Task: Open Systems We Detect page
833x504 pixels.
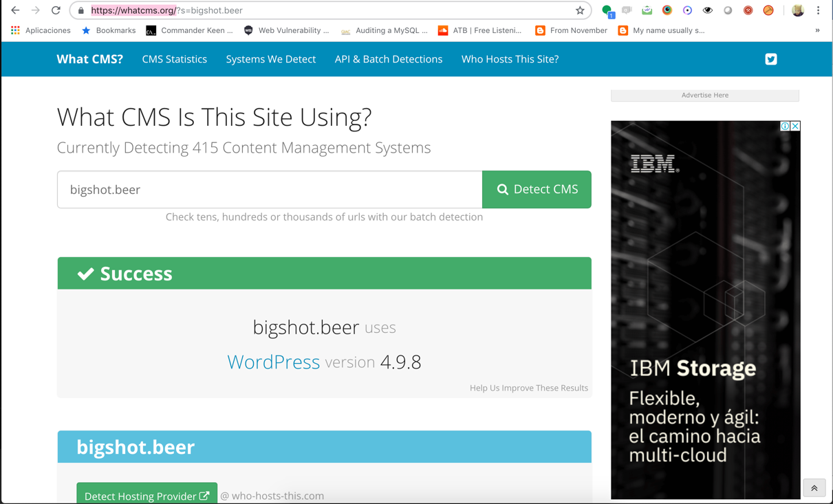Action: coord(270,59)
